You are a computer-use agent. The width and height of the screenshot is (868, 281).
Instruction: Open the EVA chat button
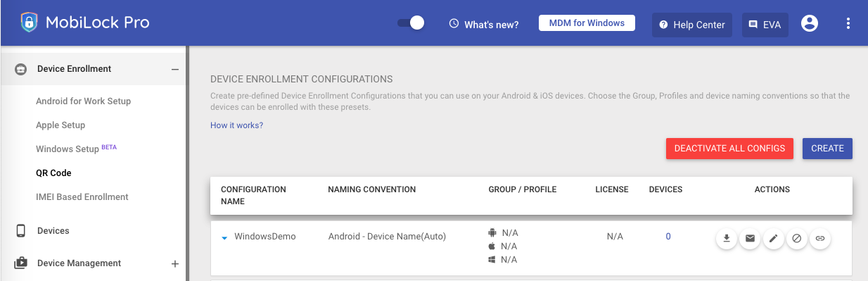765,25
